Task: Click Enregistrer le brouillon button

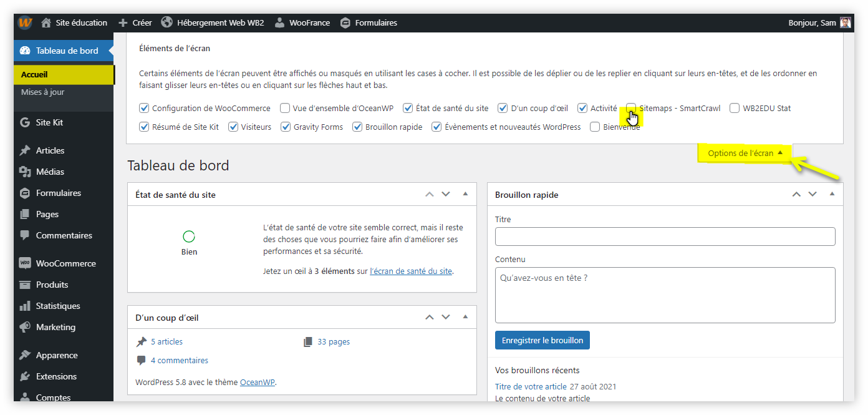Action: pos(542,340)
